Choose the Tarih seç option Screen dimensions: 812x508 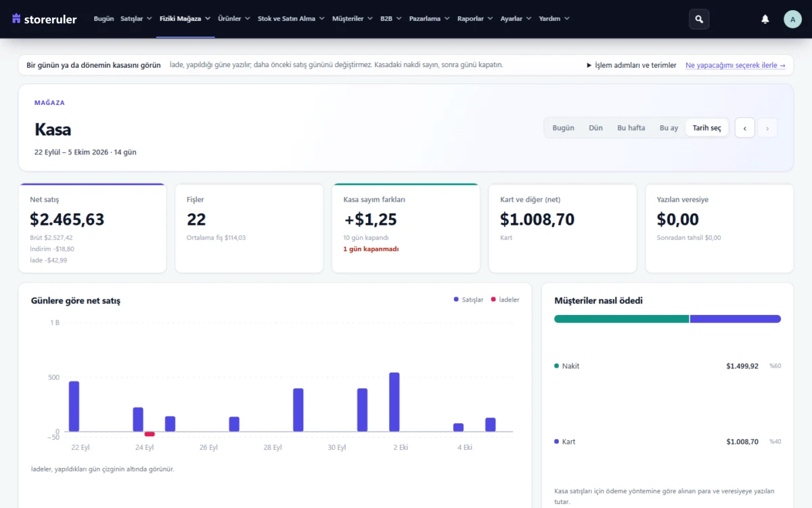[x=707, y=128]
